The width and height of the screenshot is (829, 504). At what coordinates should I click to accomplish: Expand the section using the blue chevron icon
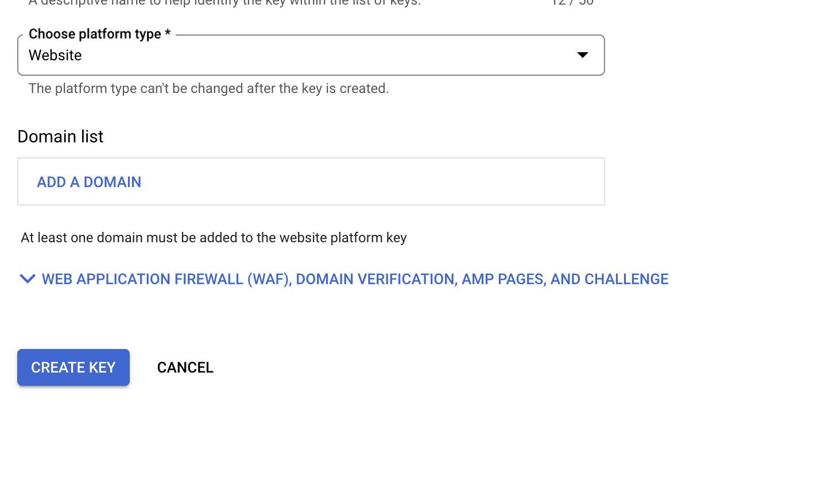coord(27,279)
